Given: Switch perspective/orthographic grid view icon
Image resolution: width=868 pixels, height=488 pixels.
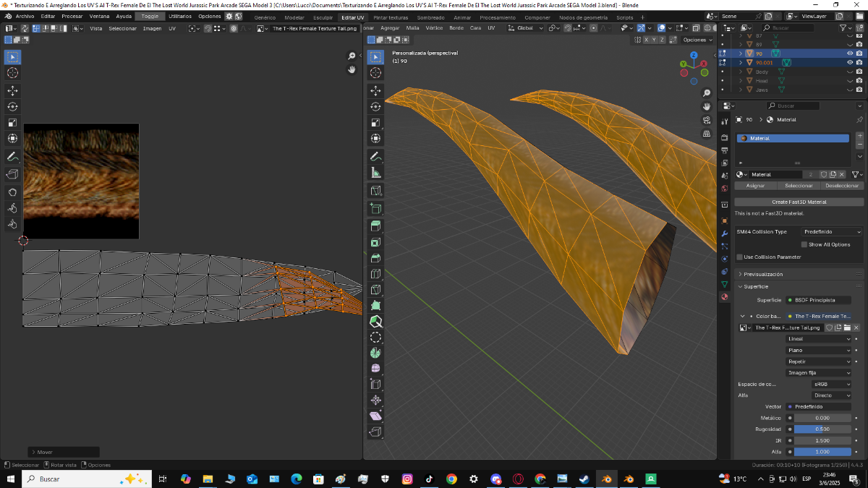Looking at the screenshot, I should (707, 134).
